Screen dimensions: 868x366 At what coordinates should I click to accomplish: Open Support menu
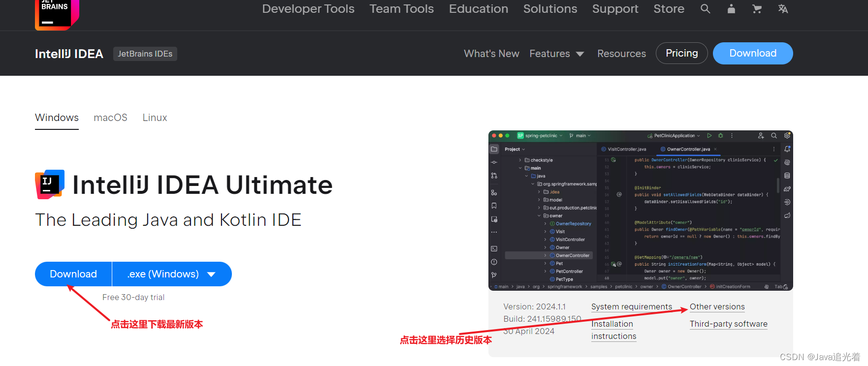point(615,9)
